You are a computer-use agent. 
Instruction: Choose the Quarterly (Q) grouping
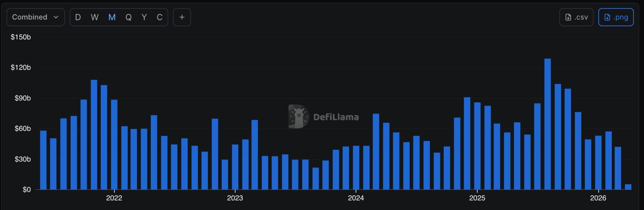tap(128, 17)
